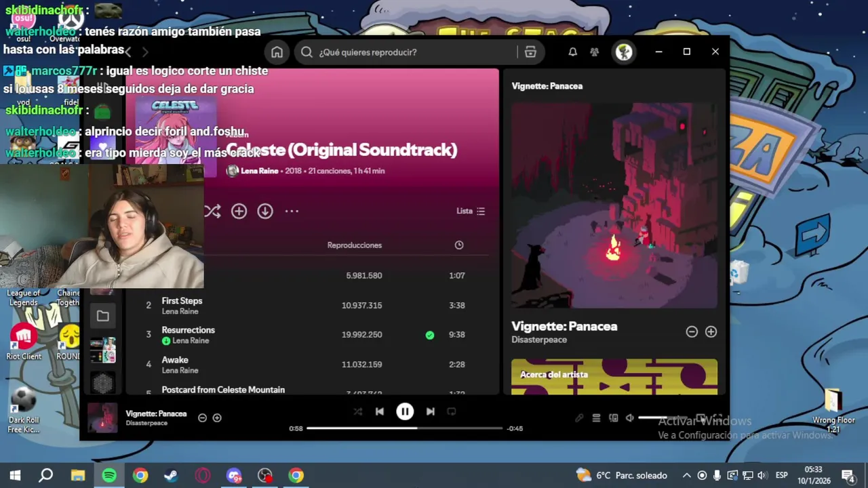The height and width of the screenshot is (488, 868).
Task: Open the folder icon in the Spotify sidebar
Action: [x=103, y=316]
